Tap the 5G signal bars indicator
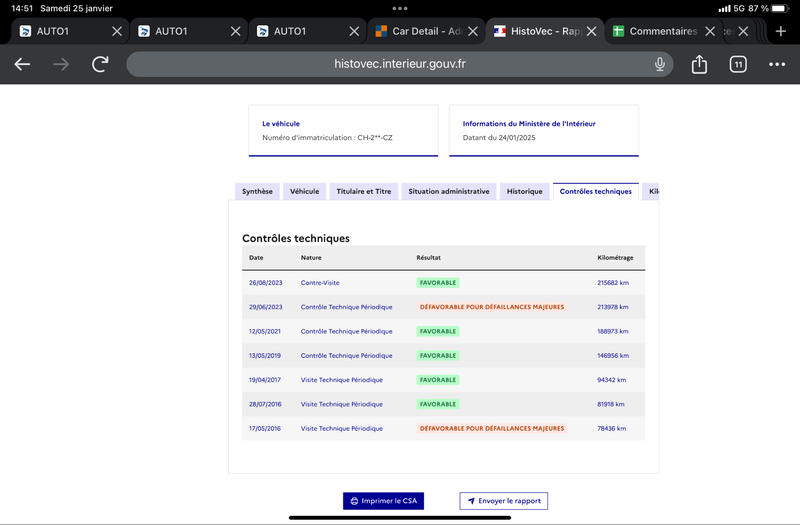 click(x=724, y=8)
